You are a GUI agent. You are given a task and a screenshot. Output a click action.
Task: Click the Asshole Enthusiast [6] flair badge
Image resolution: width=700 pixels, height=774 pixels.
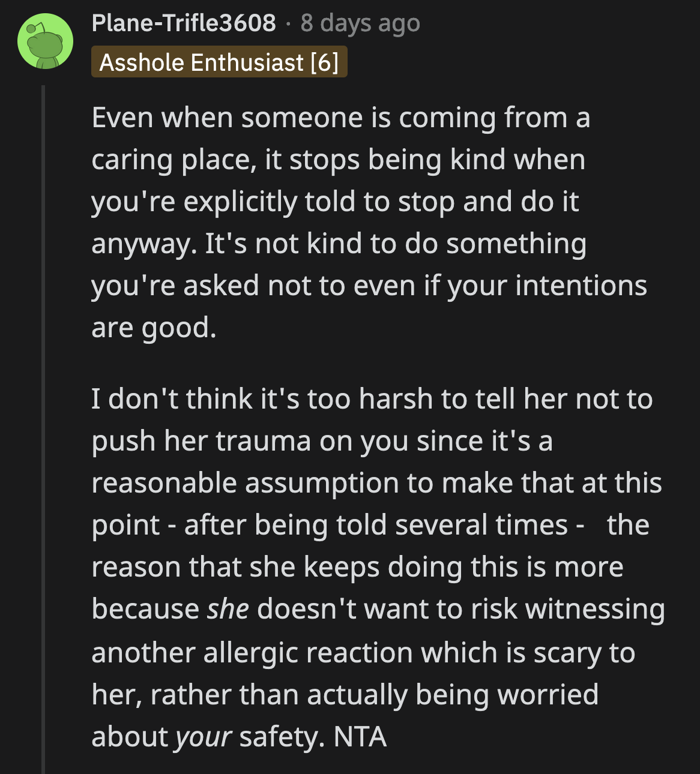click(x=219, y=61)
